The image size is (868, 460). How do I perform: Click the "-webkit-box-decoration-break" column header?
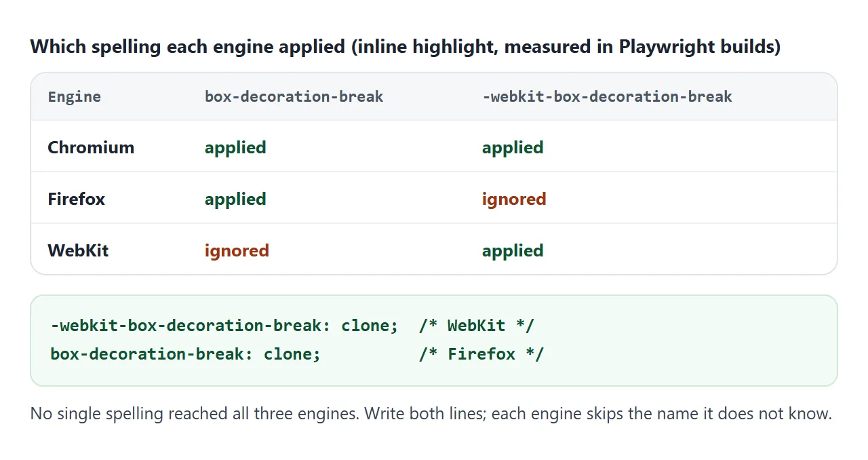pyautogui.click(x=607, y=96)
